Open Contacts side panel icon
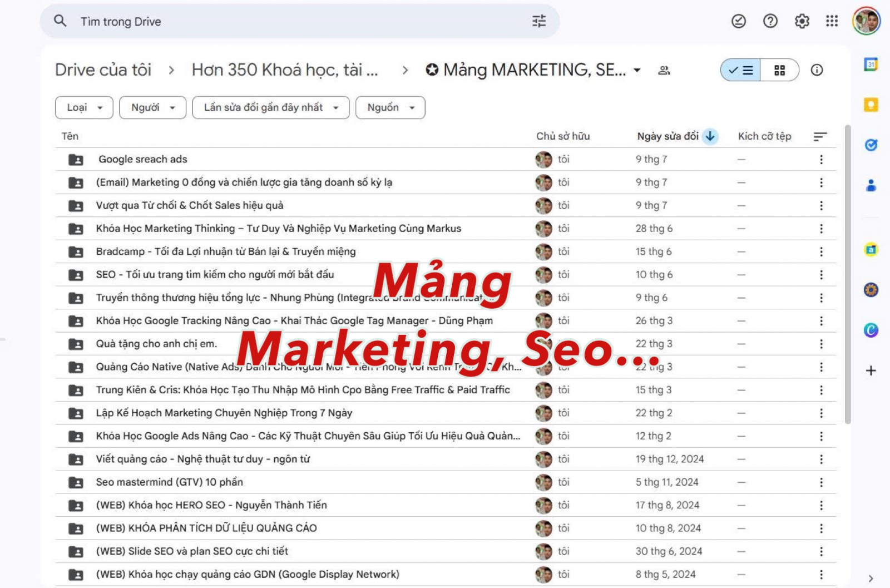This screenshot has height=588, width=890. pos(871,186)
